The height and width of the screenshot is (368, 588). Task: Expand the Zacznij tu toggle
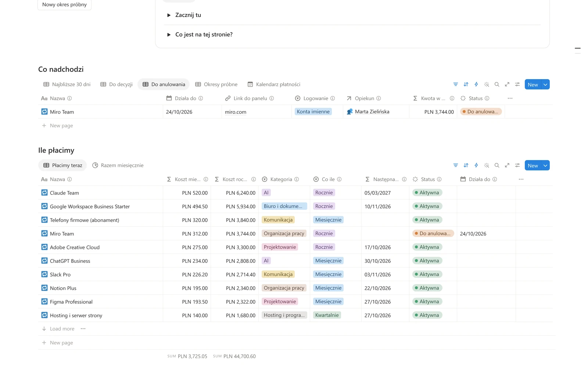169,15
